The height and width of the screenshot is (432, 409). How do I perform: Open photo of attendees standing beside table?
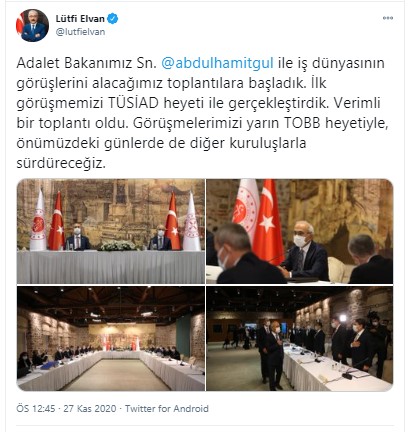point(300,338)
